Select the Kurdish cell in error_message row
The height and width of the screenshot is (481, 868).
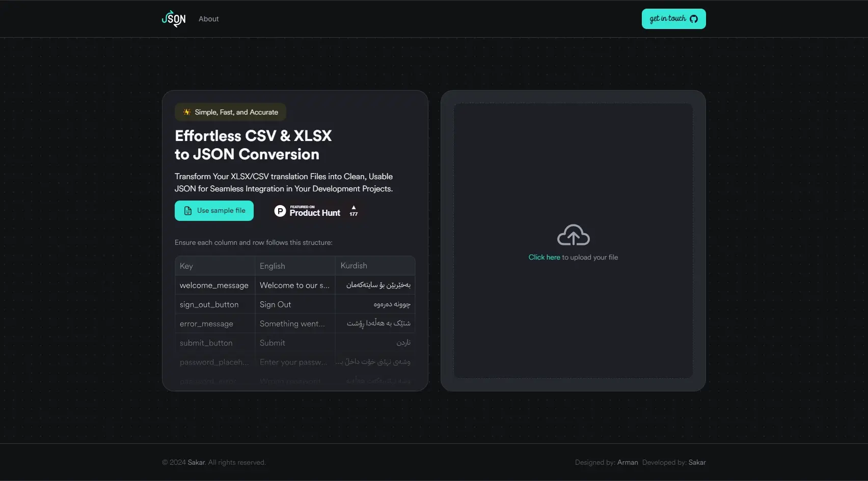375,324
